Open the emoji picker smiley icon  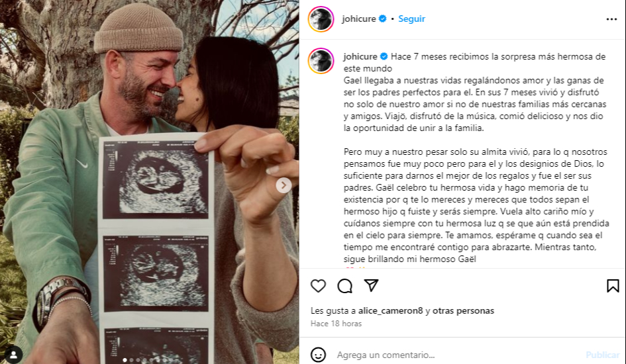[318, 355]
